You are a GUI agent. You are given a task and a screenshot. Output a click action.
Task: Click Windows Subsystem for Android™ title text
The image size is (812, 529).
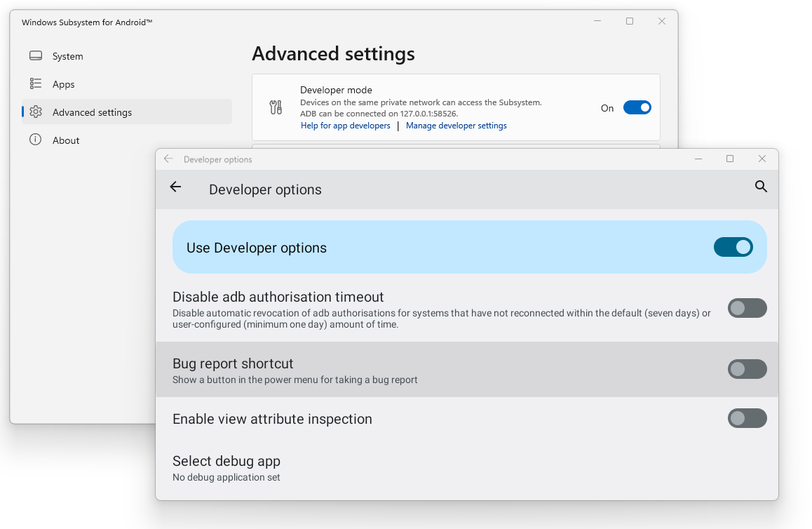click(x=87, y=22)
